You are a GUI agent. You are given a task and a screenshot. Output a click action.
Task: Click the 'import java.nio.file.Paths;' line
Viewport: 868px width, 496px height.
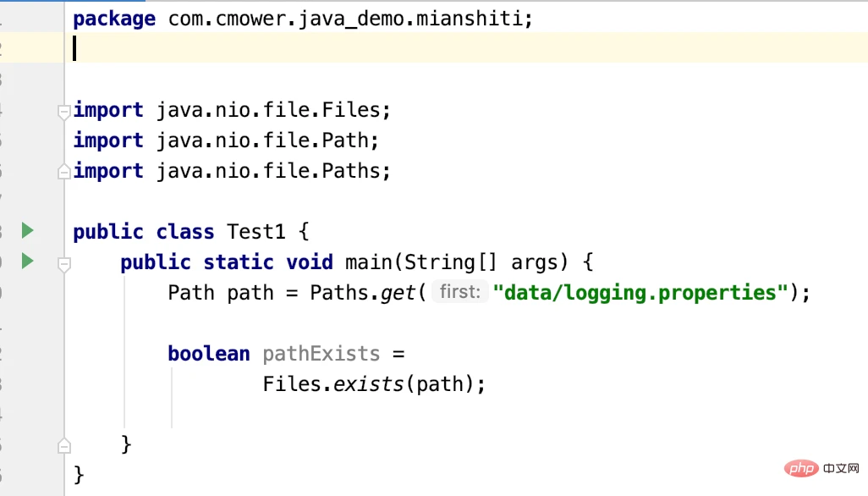pyautogui.click(x=232, y=170)
